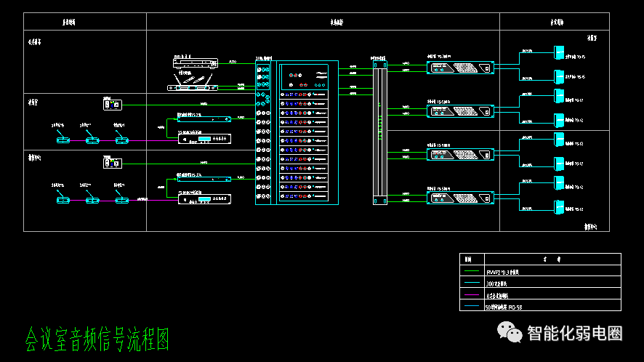Click the fourth loudspeaker symbol from the top
644x362 pixels.
(558, 121)
